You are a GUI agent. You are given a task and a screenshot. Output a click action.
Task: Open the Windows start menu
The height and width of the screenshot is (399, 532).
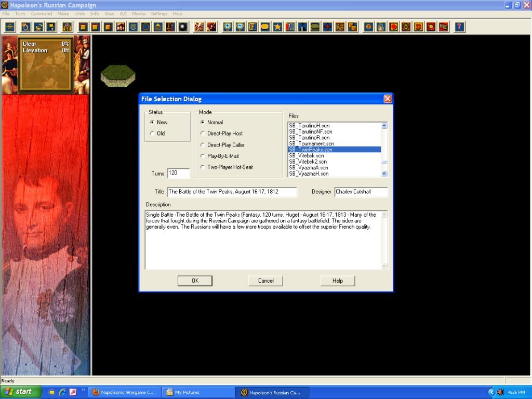pos(21,392)
